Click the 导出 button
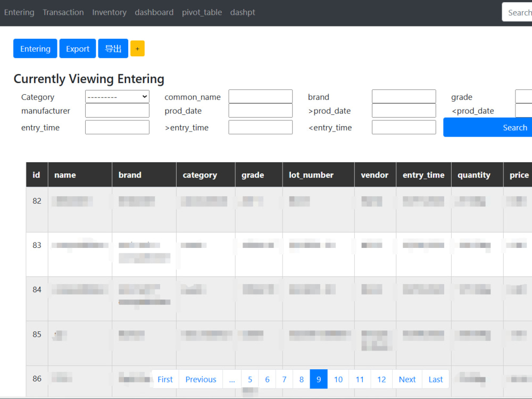532x399 pixels. click(x=113, y=48)
